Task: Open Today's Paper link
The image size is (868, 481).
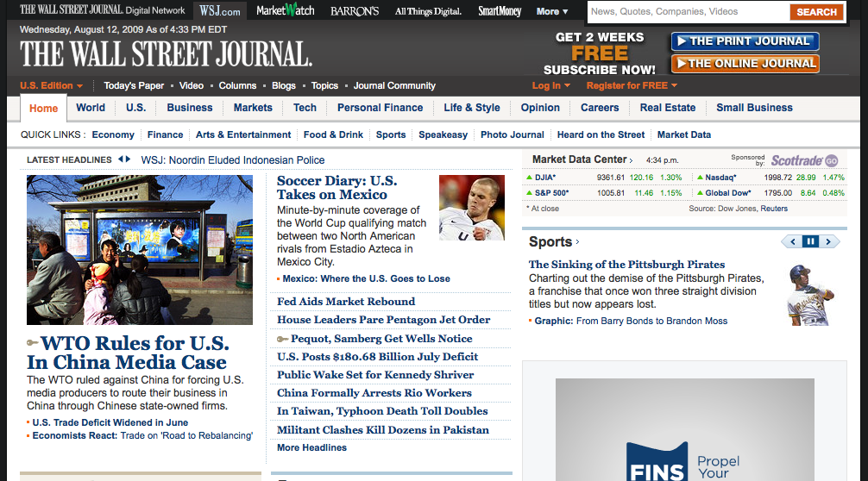Action: coord(134,85)
